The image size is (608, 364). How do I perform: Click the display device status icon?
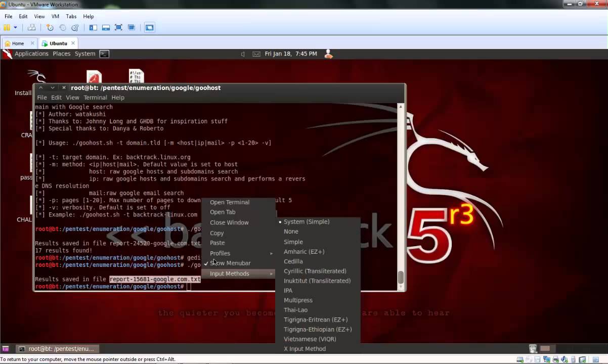tap(583, 359)
